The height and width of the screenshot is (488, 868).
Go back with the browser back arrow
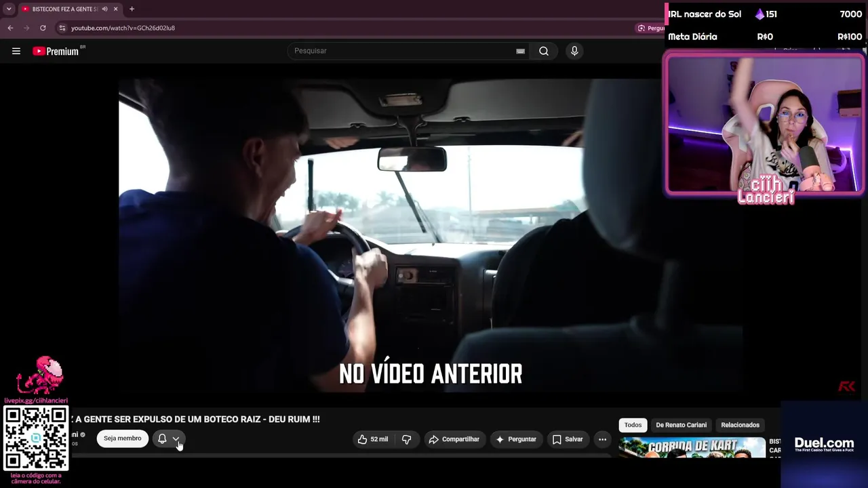[x=10, y=28]
